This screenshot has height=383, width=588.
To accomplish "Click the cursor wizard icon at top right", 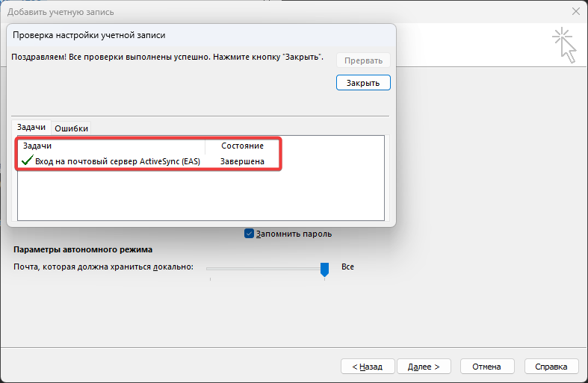I will coord(565,46).
